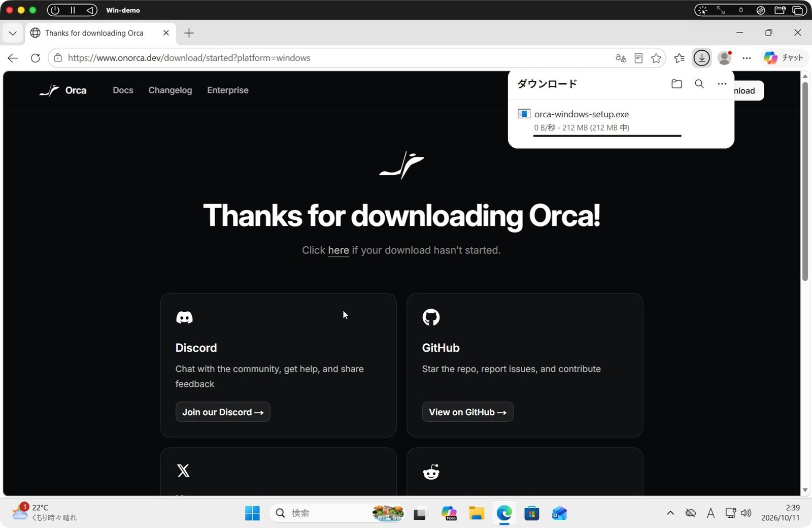
Task: Open the browser profile avatar
Action: coord(725,58)
